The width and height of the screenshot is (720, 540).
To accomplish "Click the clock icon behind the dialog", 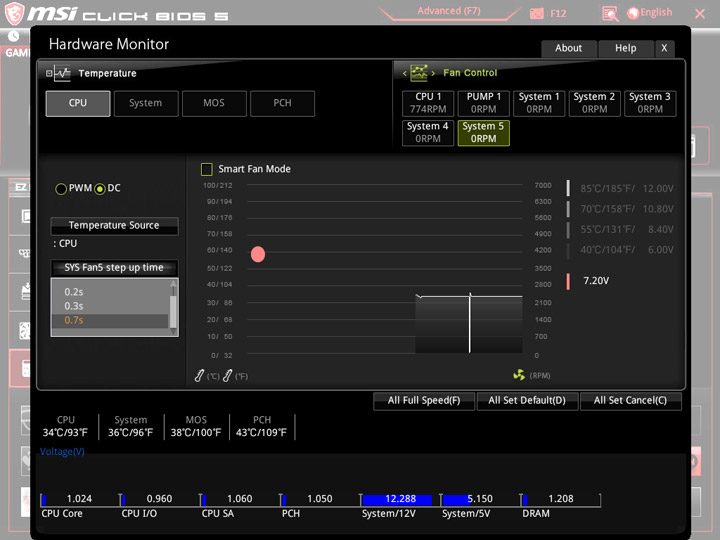I will click(x=13, y=36).
